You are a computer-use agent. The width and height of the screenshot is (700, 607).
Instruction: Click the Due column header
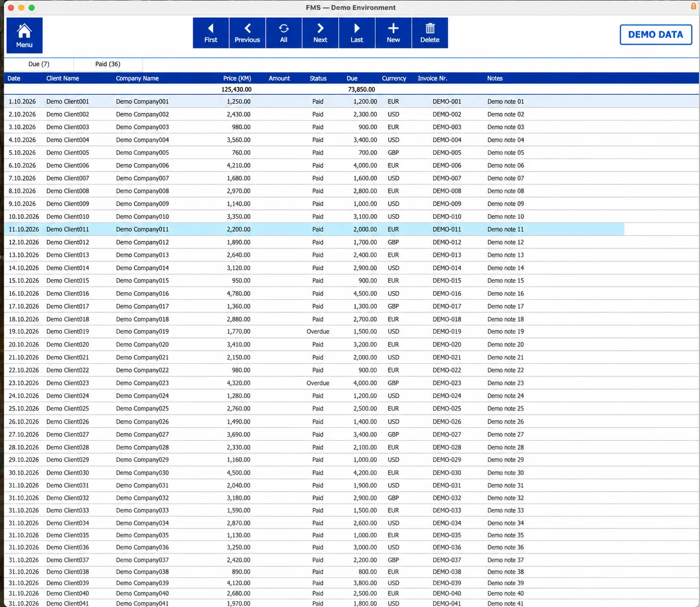click(352, 78)
